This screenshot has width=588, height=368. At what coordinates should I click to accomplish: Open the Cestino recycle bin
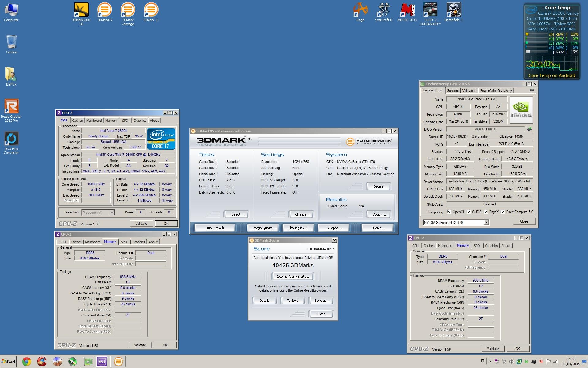11,44
